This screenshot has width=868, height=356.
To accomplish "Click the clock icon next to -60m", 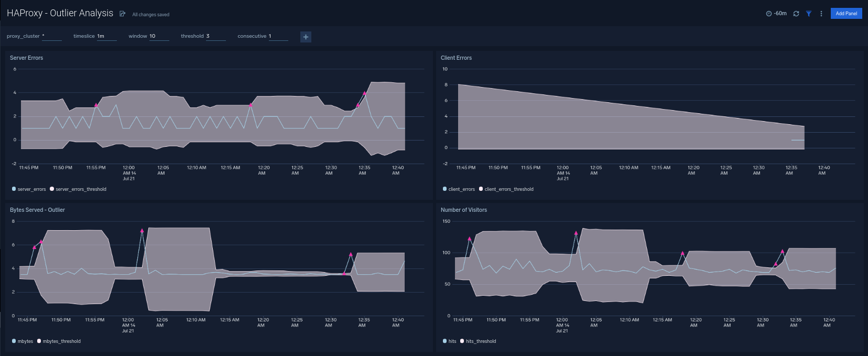I will coord(768,14).
